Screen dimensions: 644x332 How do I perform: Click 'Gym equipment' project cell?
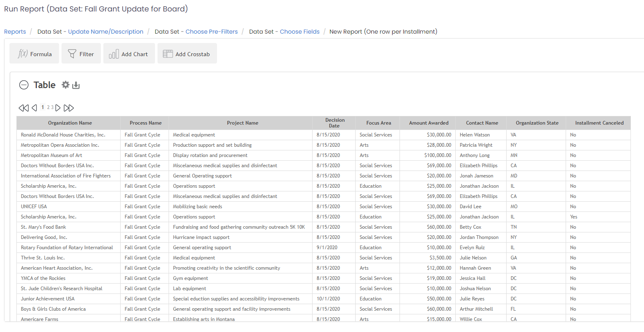click(x=241, y=278)
